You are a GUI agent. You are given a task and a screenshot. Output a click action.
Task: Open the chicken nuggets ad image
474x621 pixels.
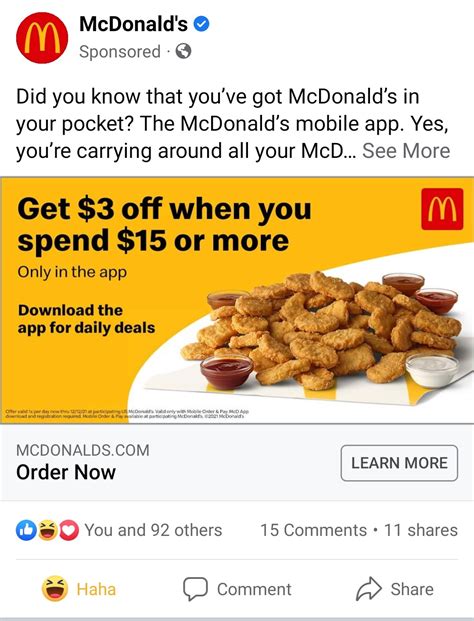coord(237,300)
